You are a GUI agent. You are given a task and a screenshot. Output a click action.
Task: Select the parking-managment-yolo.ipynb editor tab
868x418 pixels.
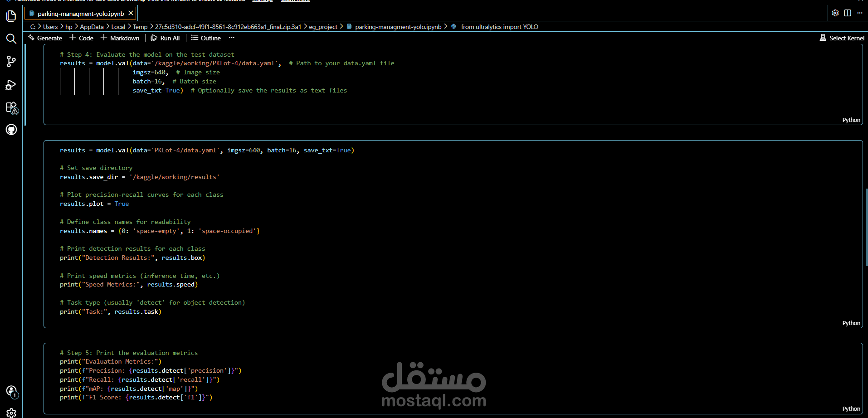point(80,14)
